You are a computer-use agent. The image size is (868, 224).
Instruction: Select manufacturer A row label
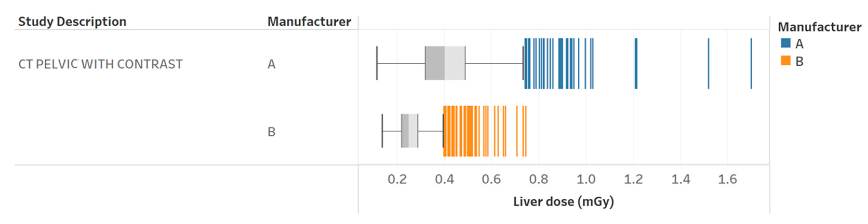tap(271, 64)
